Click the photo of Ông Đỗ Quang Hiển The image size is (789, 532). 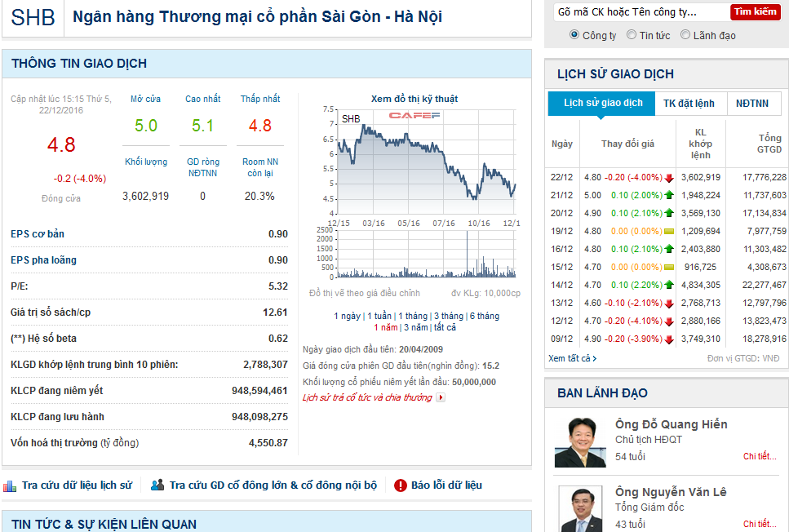pyautogui.click(x=579, y=442)
